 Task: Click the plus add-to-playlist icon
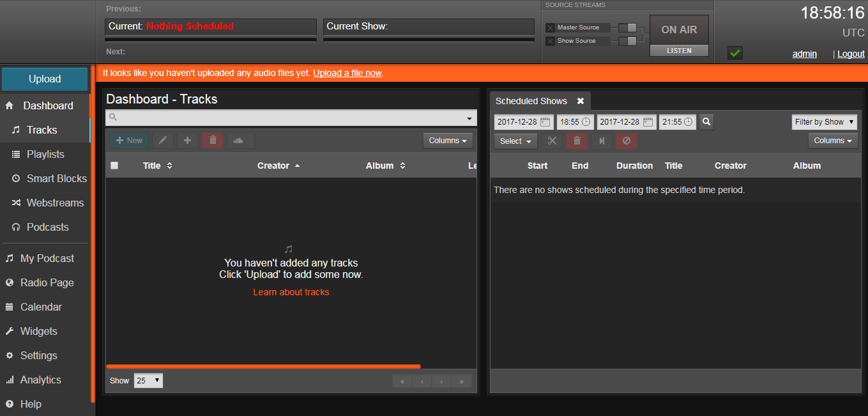point(187,141)
